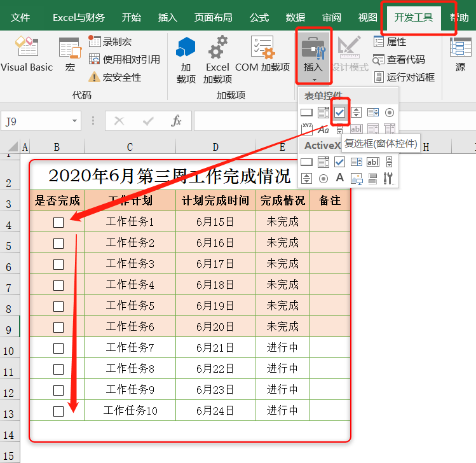The width and height of the screenshot is (476, 463).
Task: Click the title 2020年6月第三周工作完成情况
Action: click(x=170, y=176)
